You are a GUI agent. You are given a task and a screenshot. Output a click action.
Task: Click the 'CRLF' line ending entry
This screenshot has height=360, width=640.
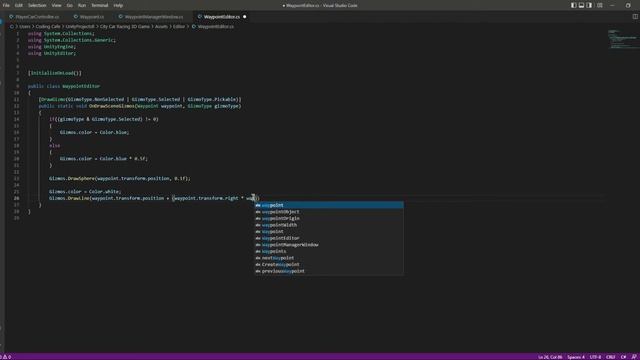tap(611, 357)
